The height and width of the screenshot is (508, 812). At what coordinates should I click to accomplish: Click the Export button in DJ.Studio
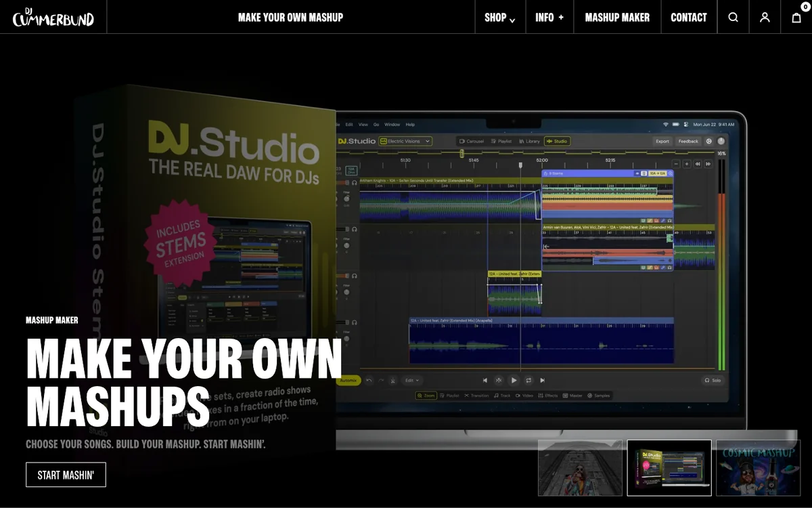pos(662,141)
